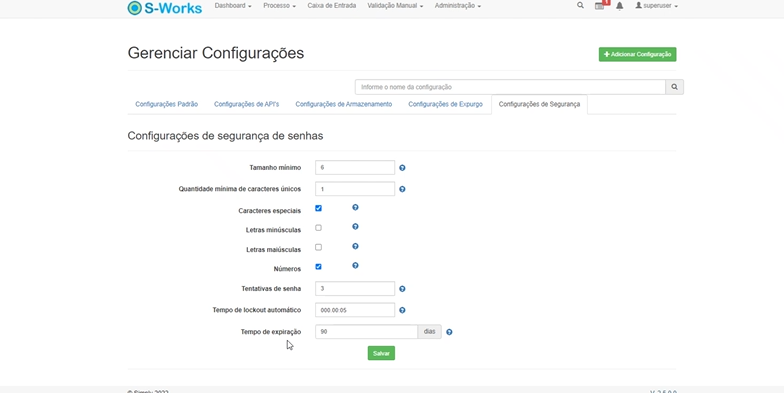Click the lockout time field
This screenshot has width=784, height=393.
[x=355, y=310]
